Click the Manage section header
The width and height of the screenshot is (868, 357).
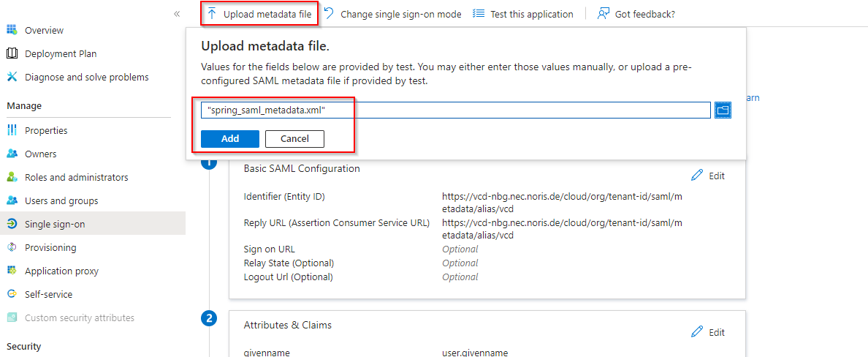[x=24, y=106]
